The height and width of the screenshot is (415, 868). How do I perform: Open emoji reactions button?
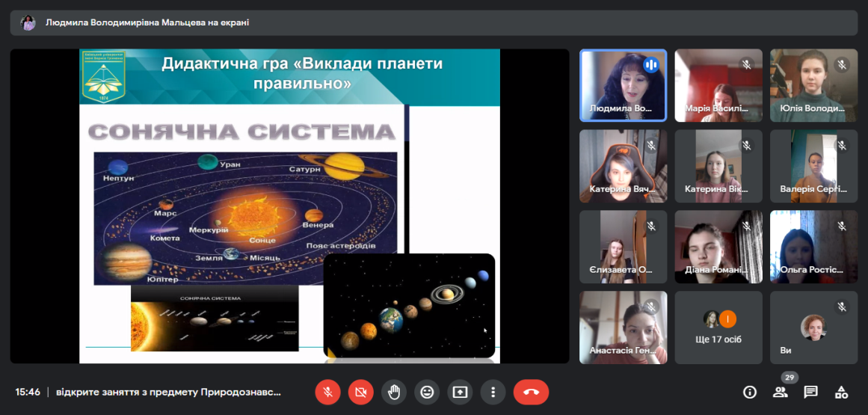[x=427, y=392]
